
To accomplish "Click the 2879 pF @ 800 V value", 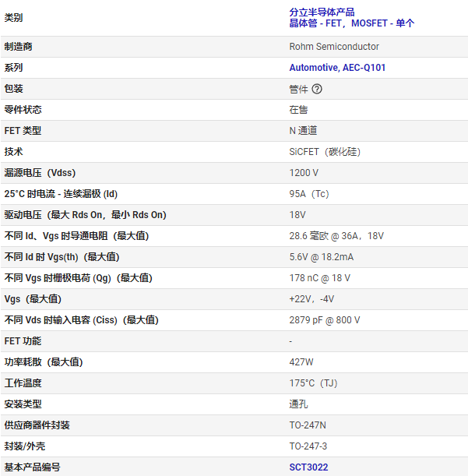I will point(325,320).
